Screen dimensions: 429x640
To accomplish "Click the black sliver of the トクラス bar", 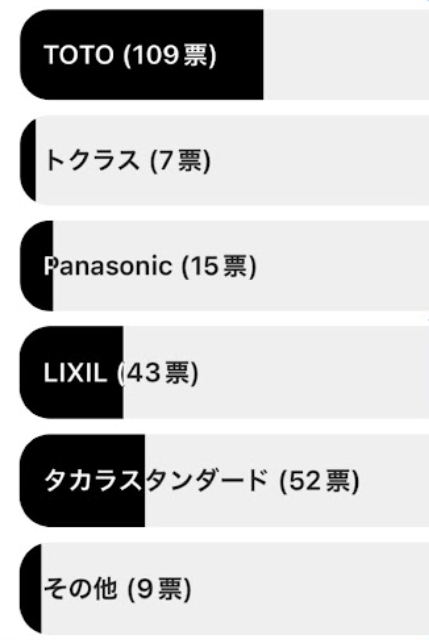I will pyautogui.click(x=28, y=160).
